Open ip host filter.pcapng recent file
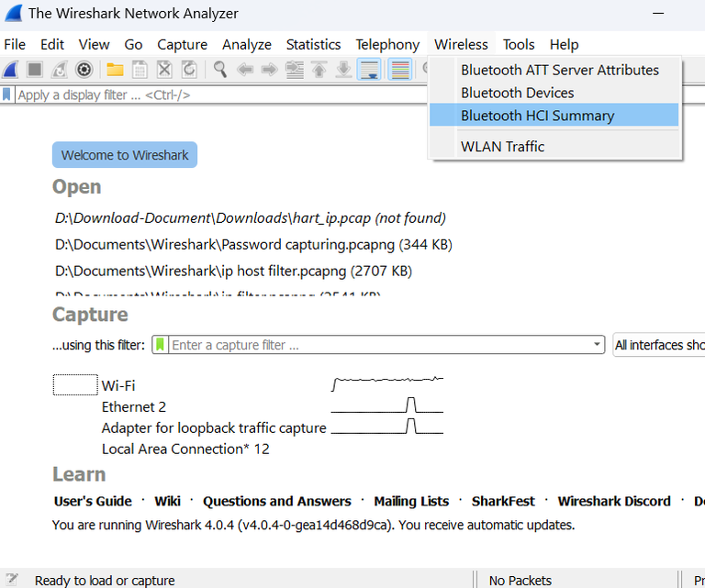The height and width of the screenshot is (588, 705). 233,271
